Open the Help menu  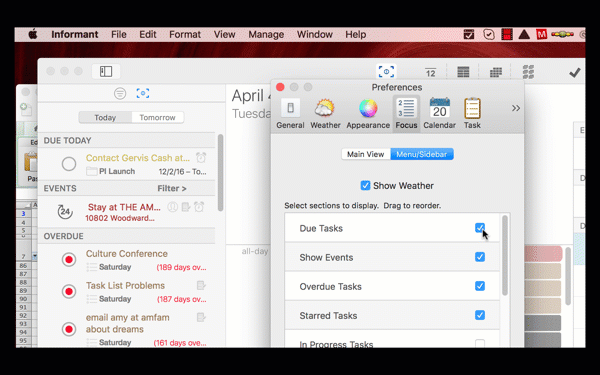(355, 34)
